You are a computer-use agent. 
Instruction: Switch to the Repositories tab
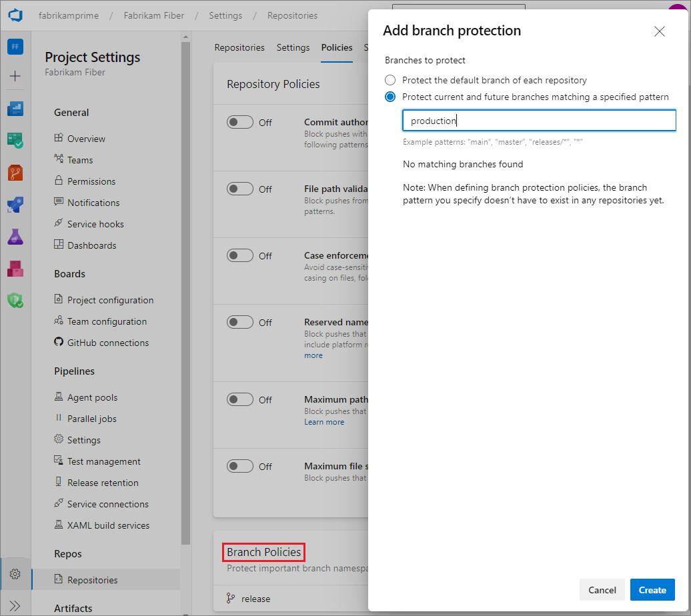click(239, 47)
